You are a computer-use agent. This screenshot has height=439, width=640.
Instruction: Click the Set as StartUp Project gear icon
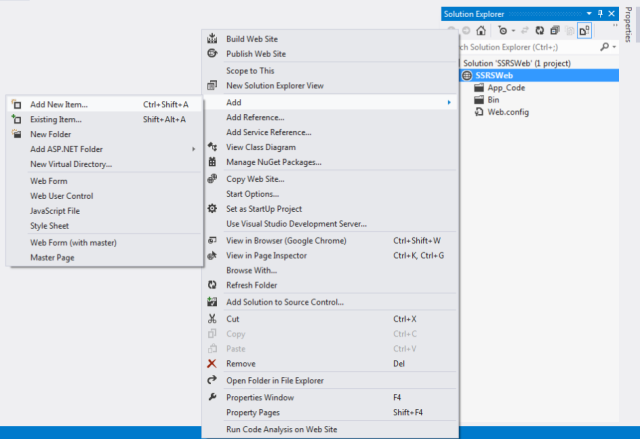[x=212, y=208]
